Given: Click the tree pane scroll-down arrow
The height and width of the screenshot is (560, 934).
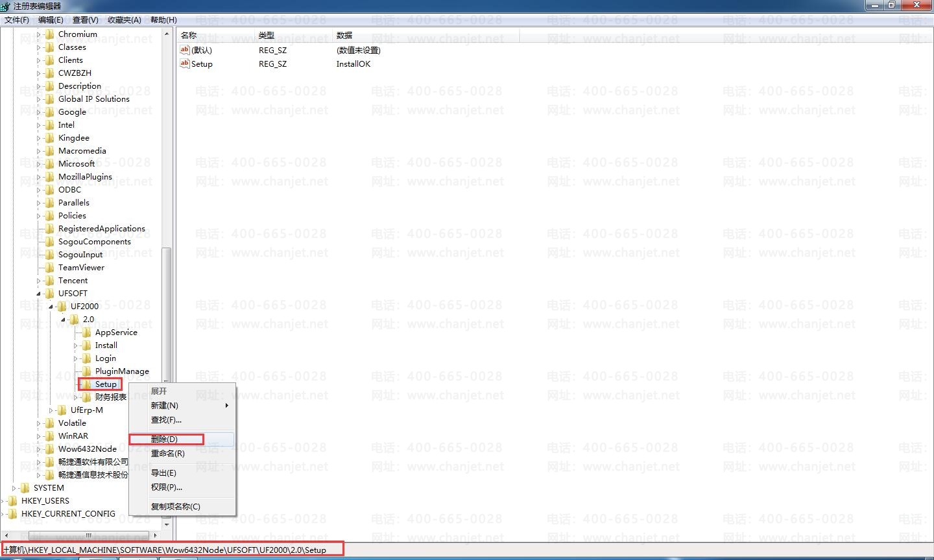Looking at the screenshot, I should coord(167,525).
